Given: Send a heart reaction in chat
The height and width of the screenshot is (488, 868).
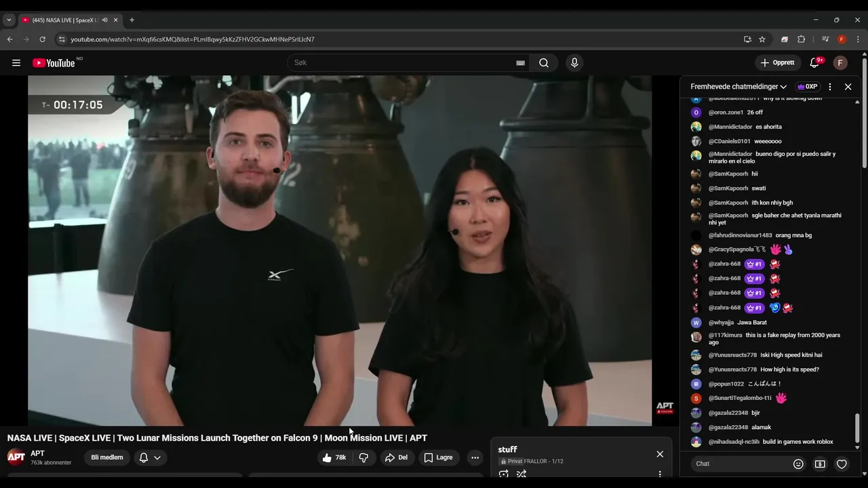Looking at the screenshot, I should tap(842, 464).
